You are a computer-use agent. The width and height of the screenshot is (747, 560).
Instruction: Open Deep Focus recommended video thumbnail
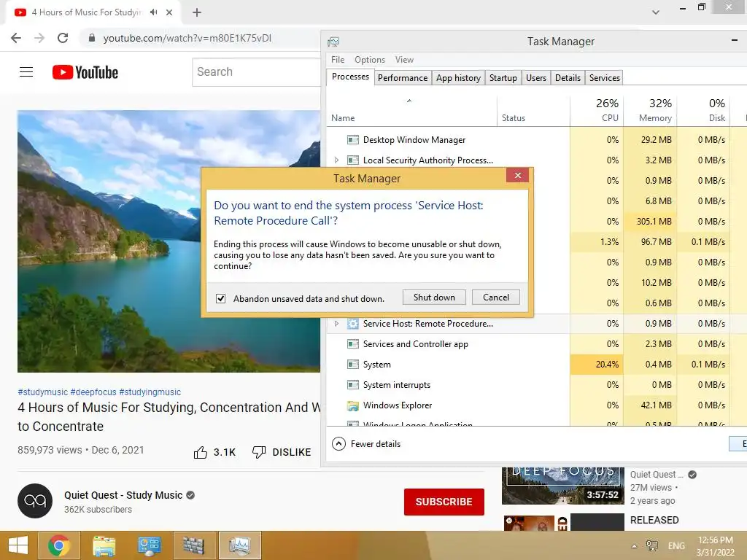click(x=562, y=485)
